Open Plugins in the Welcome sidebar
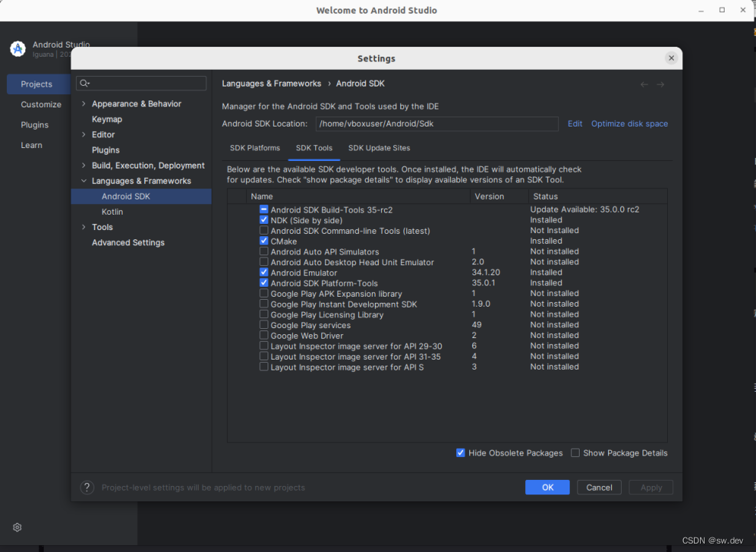This screenshot has height=552, width=756. click(x=35, y=125)
